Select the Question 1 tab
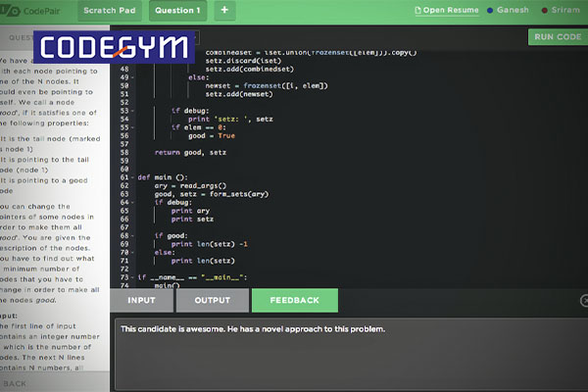 click(177, 11)
